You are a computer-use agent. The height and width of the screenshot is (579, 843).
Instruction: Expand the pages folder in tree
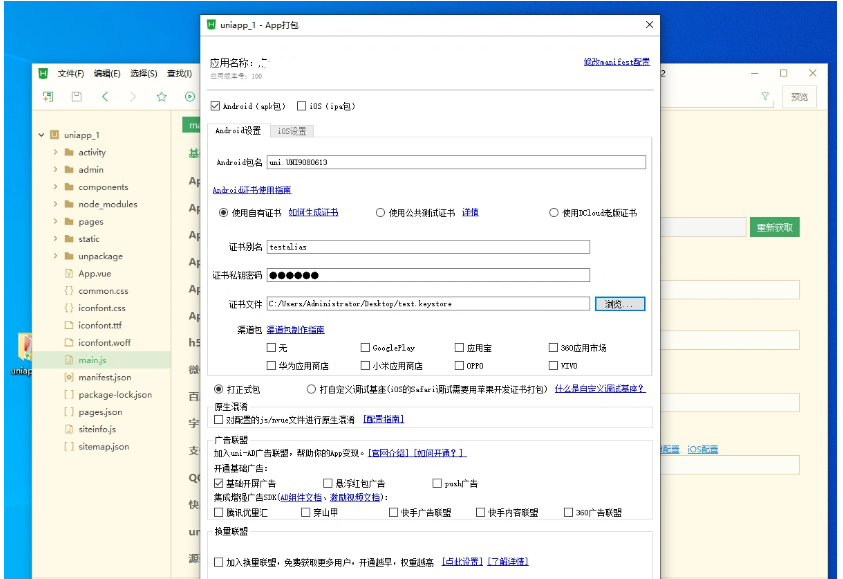pos(56,222)
